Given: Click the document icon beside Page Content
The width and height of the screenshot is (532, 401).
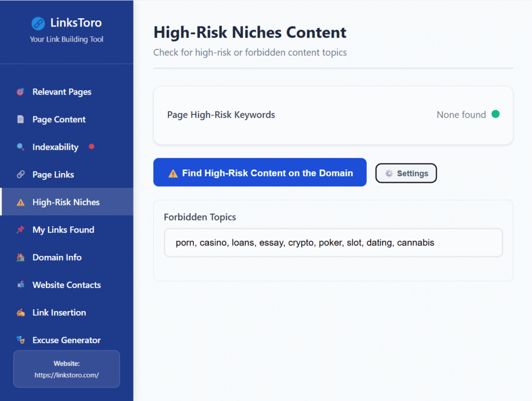Looking at the screenshot, I should 20,120.
